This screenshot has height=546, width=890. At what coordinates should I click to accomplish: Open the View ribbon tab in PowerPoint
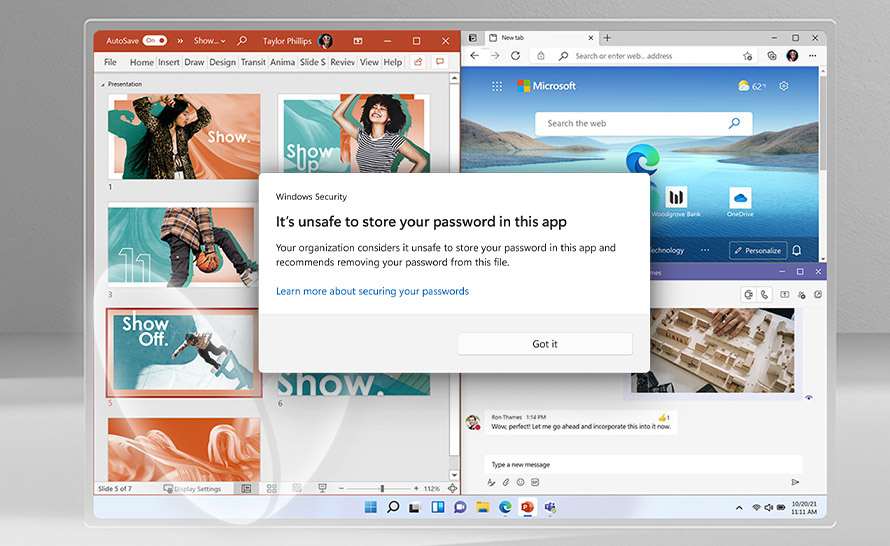pos(369,62)
